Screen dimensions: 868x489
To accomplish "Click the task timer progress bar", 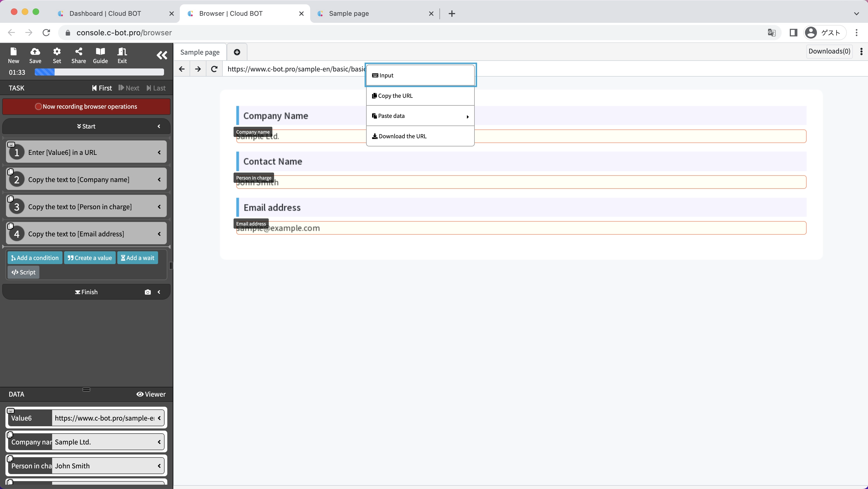I will [x=99, y=72].
